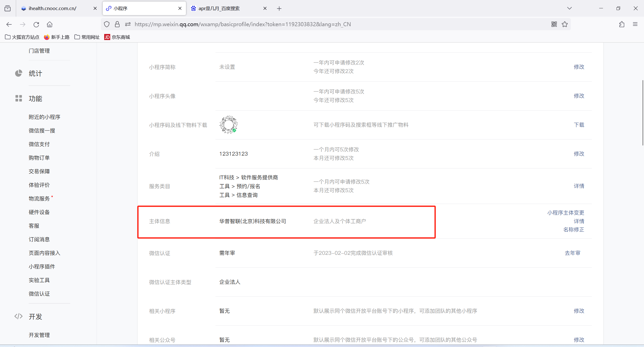644x347 pixels.
Task: Click the 去年审 link
Action: pos(572,253)
